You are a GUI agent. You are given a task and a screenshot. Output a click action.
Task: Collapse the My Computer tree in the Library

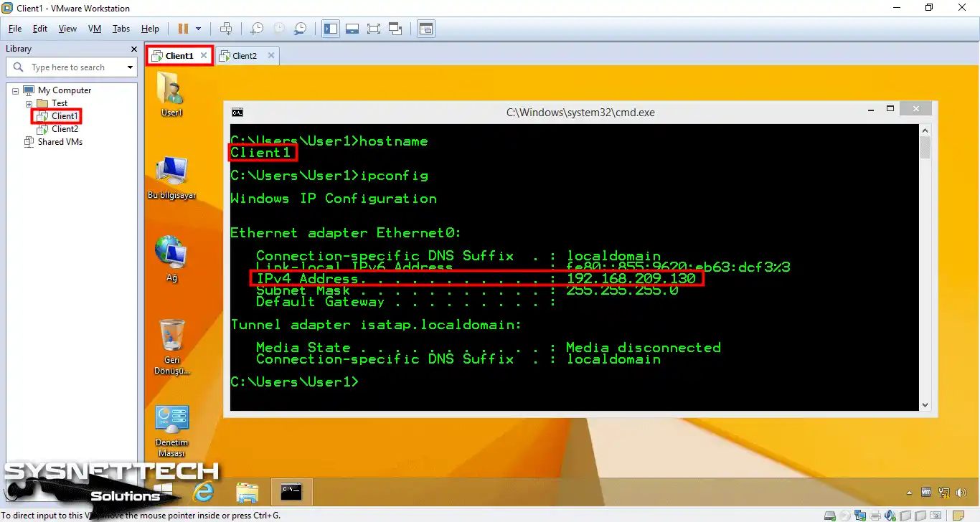coord(15,90)
